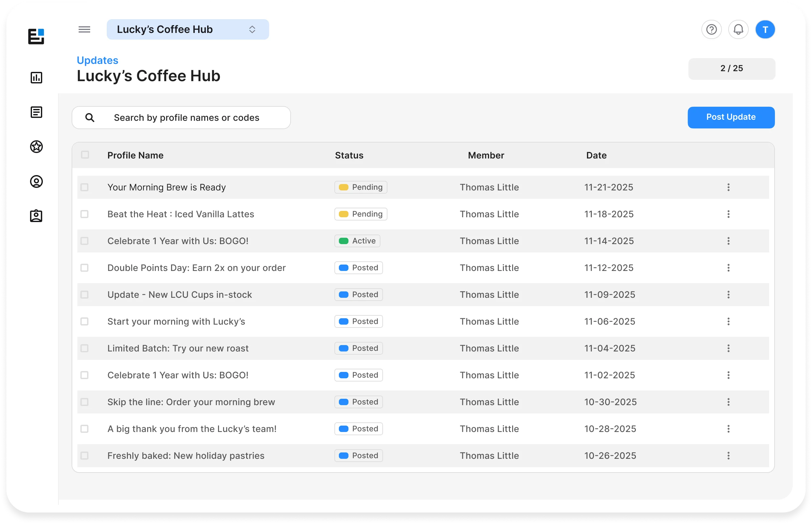
Task: Open Celebrate 1 Year with Us dated 11-14-2025
Action: (178, 241)
